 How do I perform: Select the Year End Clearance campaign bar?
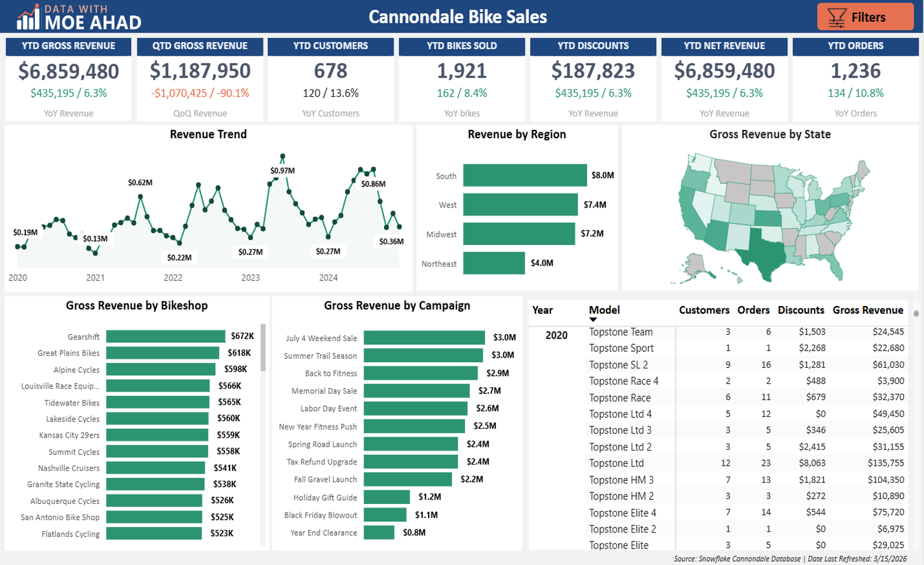[379, 532]
